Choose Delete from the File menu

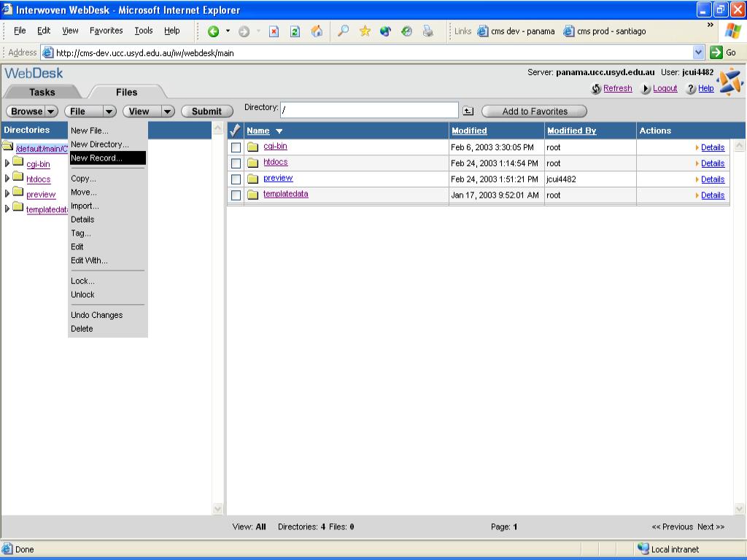pos(82,329)
